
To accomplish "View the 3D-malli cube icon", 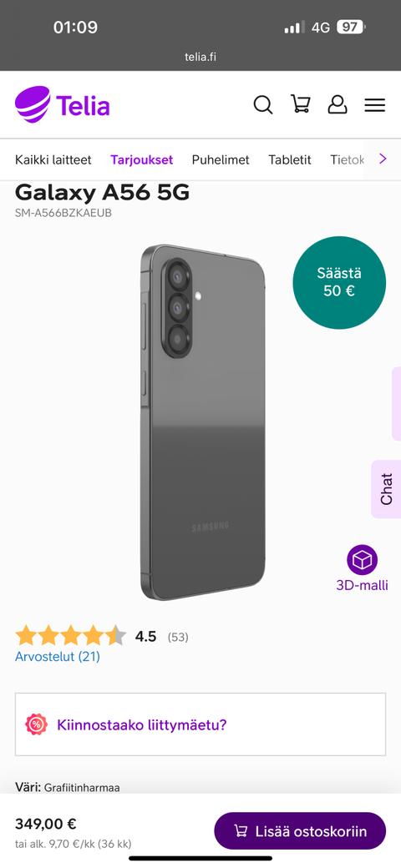I will [x=363, y=560].
